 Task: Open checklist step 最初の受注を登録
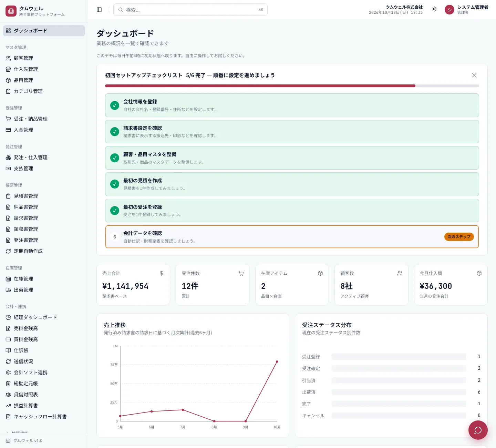point(292,211)
